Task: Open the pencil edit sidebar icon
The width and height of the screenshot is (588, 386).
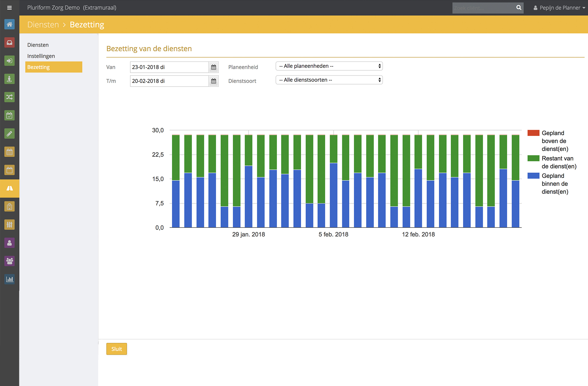Action: [x=9, y=134]
